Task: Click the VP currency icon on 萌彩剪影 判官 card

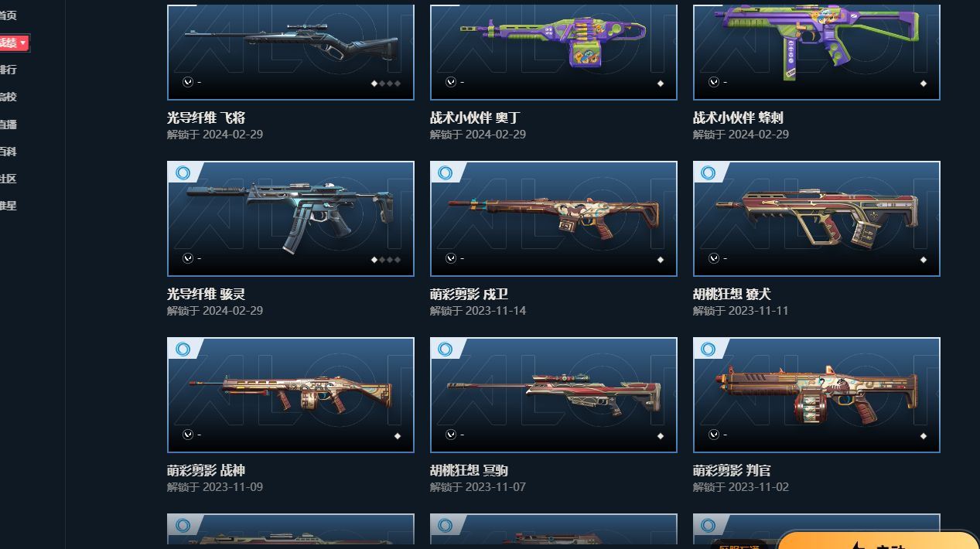Action: (714, 435)
